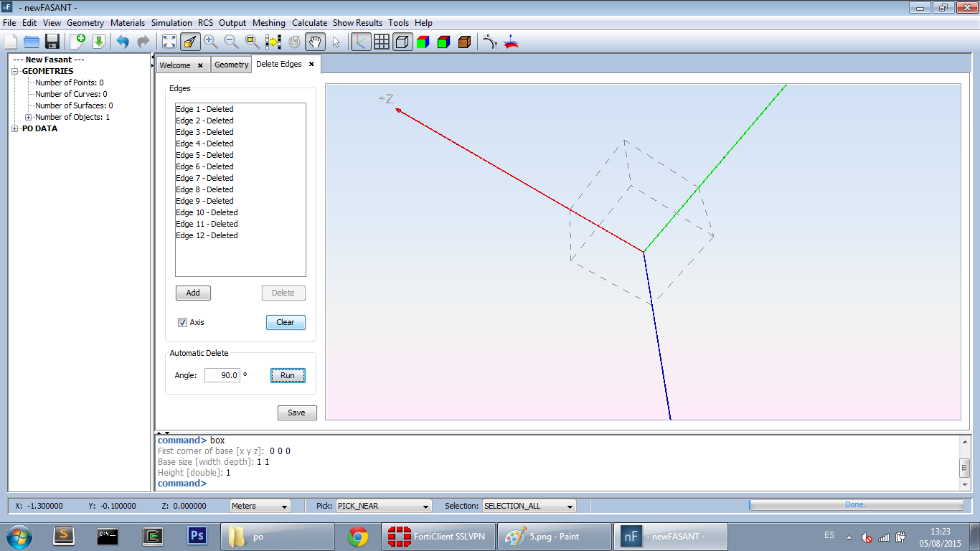The height and width of the screenshot is (551, 980).
Task: Click the Undo arrow icon
Action: (x=123, y=42)
